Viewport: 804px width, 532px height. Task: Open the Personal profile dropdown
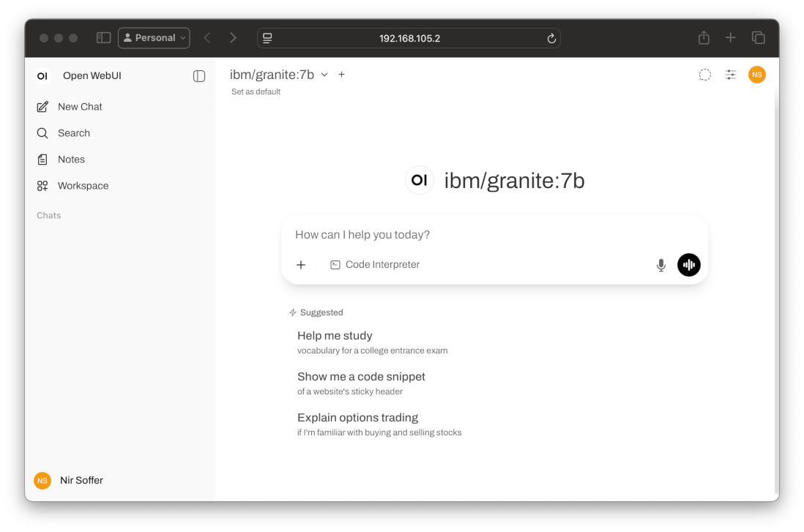click(154, 38)
